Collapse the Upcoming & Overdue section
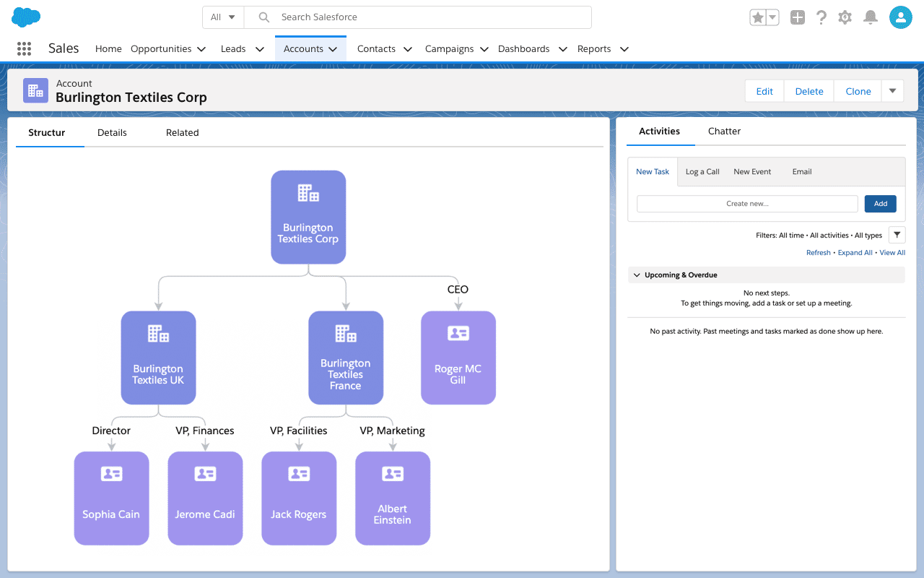 click(x=637, y=275)
